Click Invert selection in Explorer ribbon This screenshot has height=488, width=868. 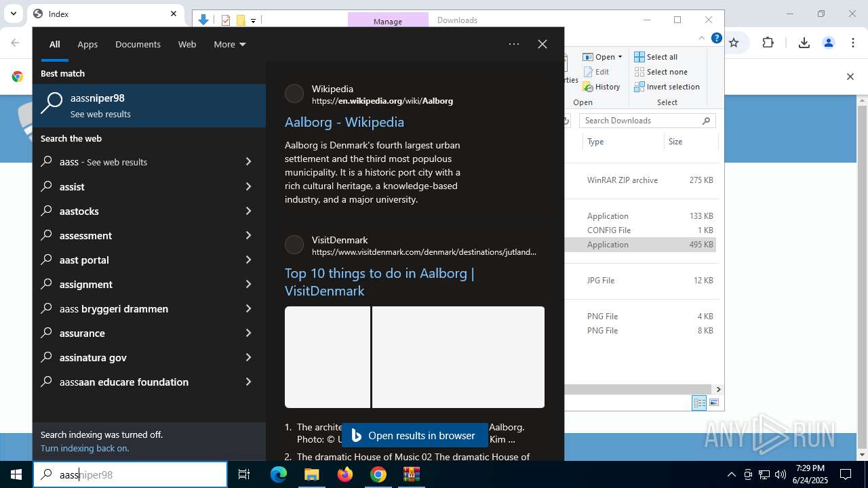[667, 87]
